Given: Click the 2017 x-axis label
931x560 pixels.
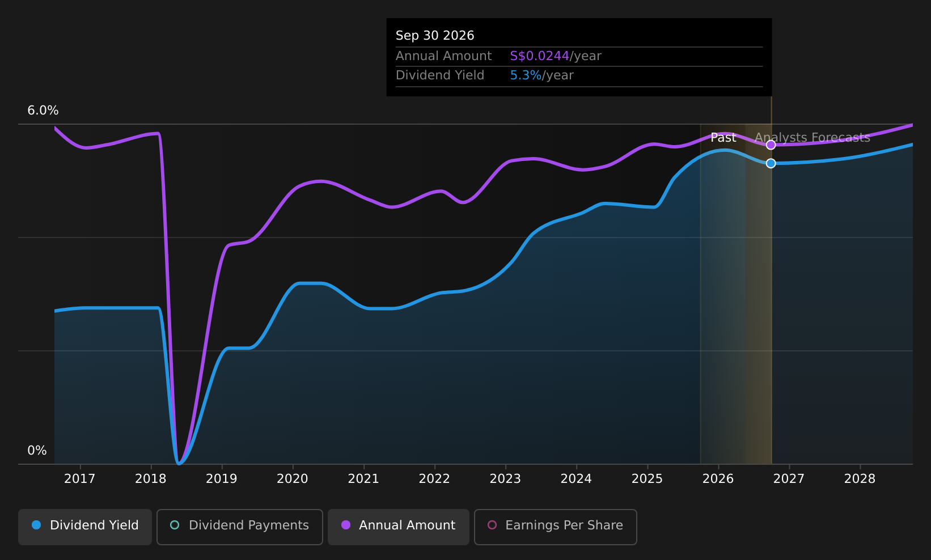Looking at the screenshot, I should point(80,479).
